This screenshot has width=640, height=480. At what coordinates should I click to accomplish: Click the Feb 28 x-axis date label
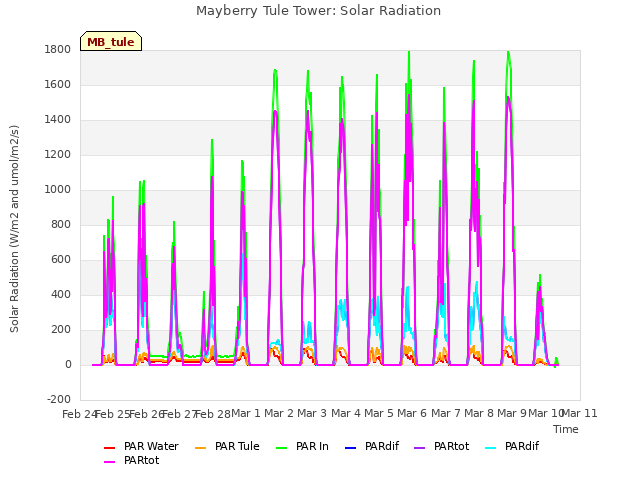pos(213,414)
